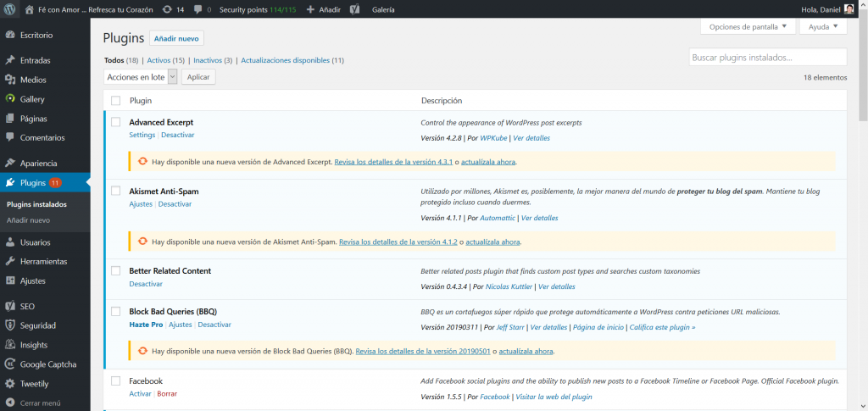Open the updates icon showing 14

(x=173, y=9)
